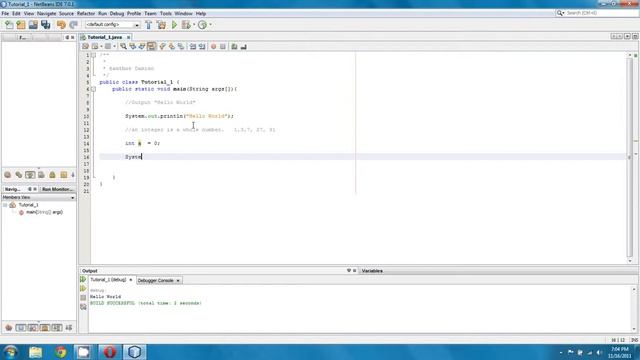Open the Tools menu
640x360 pixels.
pos(166,13)
